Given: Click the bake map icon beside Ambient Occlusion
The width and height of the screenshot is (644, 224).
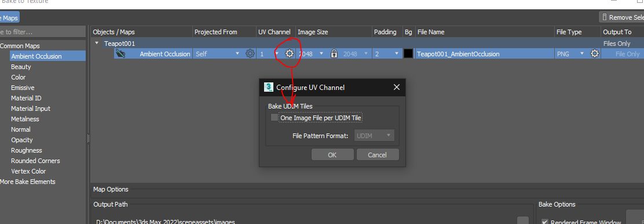Looking at the screenshot, I should coord(120,53).
